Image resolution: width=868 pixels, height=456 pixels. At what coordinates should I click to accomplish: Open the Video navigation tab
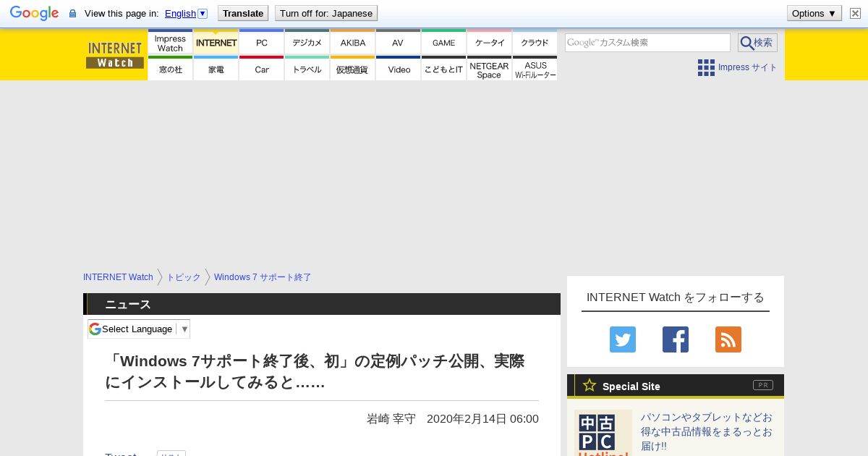tap(399, 69)
